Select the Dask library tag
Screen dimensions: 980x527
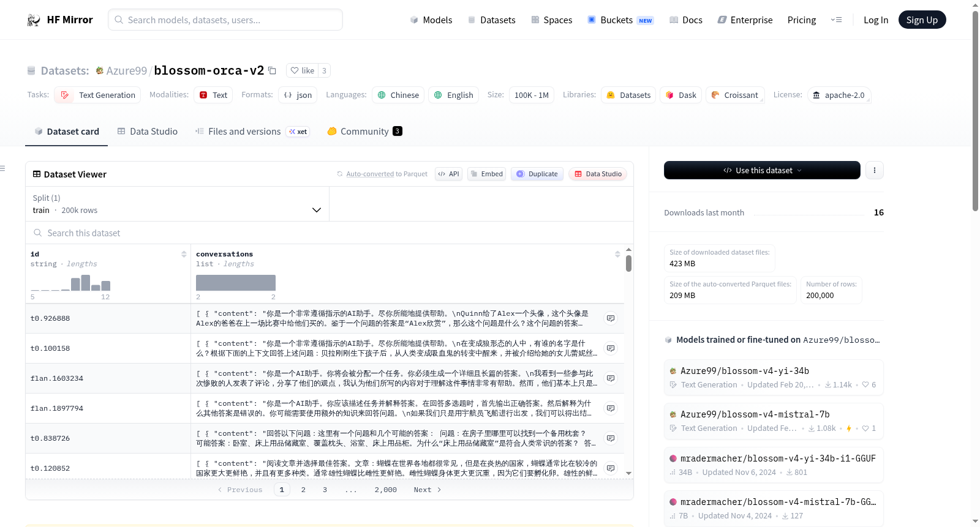(680, 95)
